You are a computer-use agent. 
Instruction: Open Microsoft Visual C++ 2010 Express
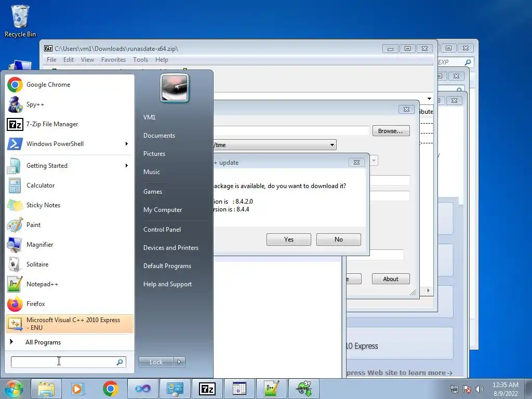point(70,324)
